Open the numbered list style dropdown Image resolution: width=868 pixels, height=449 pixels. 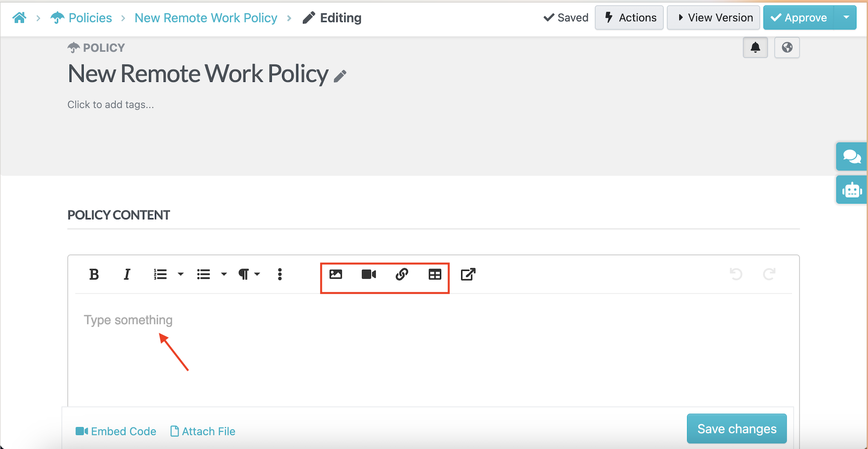click(x=181, y=274)
